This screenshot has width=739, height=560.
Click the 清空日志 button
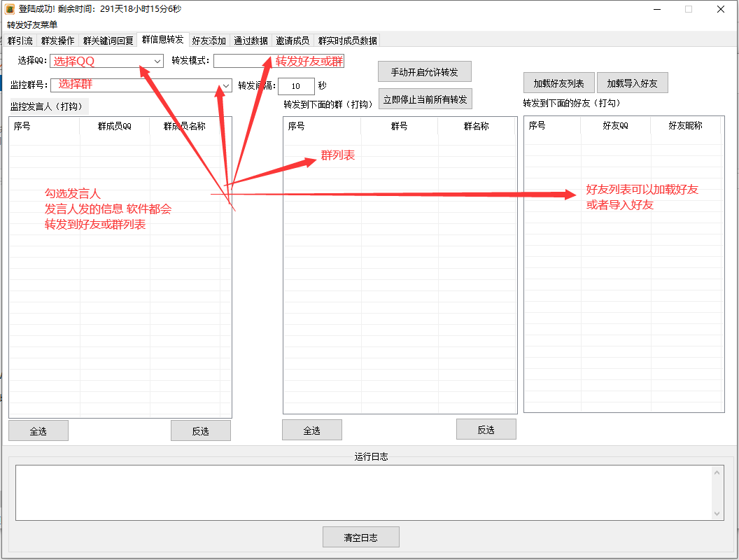tap(361, 538)
